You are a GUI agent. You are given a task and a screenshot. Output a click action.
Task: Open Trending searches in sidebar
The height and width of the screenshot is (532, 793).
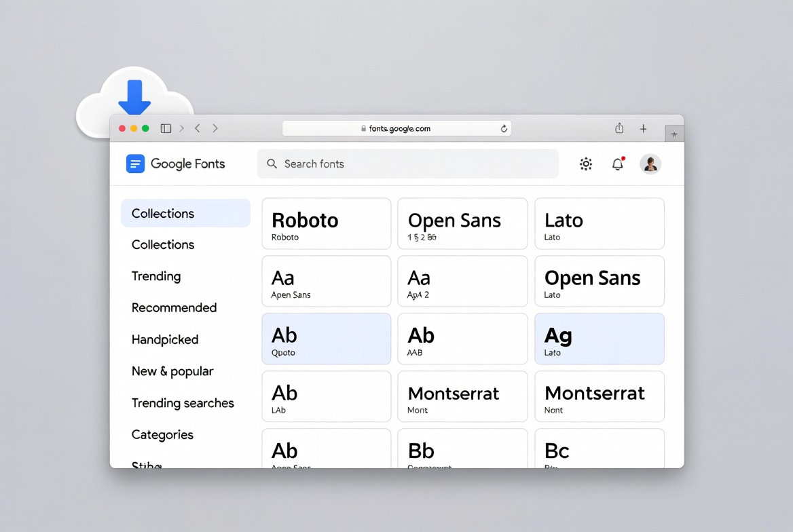tap(183, 403)
